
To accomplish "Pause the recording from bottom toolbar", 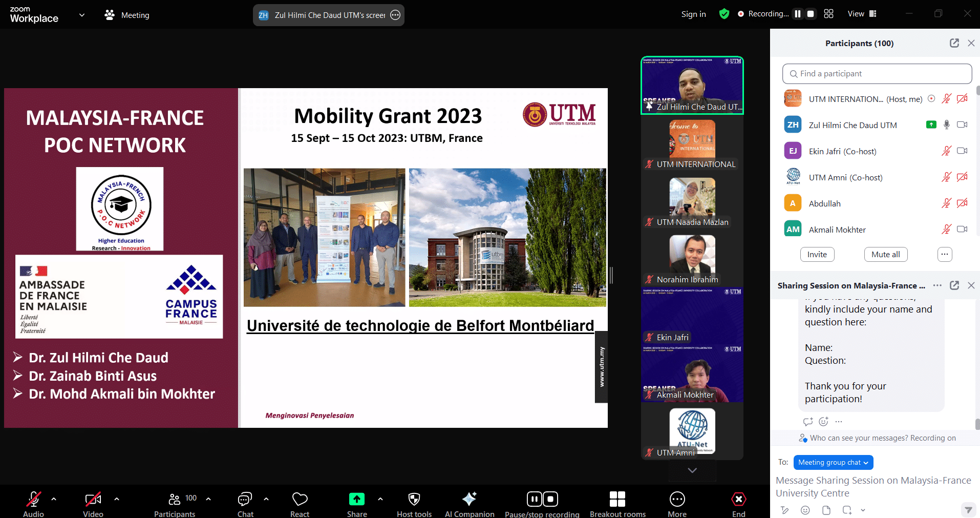I will coord(535,499).
